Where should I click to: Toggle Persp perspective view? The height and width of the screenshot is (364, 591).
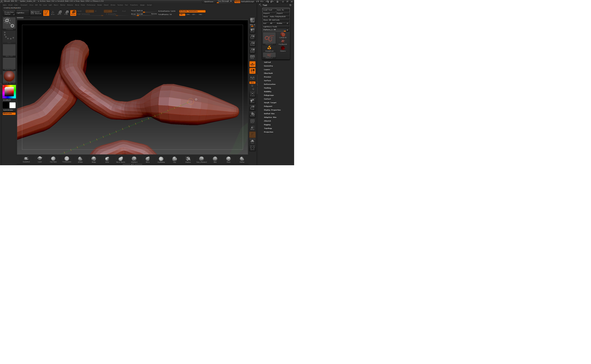tap(252, 57)
